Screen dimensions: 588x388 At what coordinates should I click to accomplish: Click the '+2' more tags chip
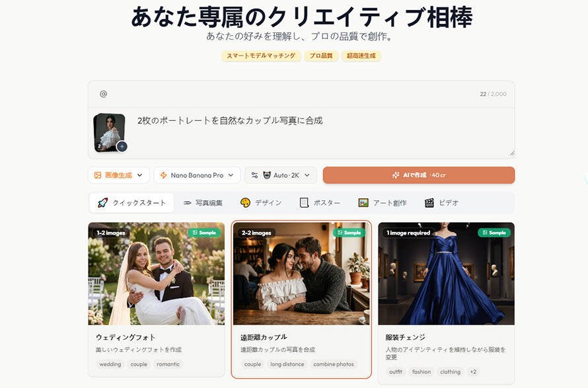[x=473, y=371]
